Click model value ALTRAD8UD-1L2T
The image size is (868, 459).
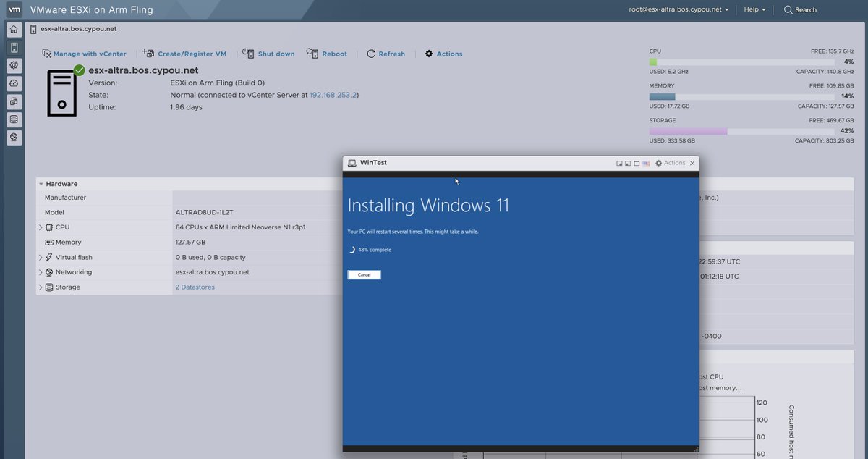tap(205, 213)
